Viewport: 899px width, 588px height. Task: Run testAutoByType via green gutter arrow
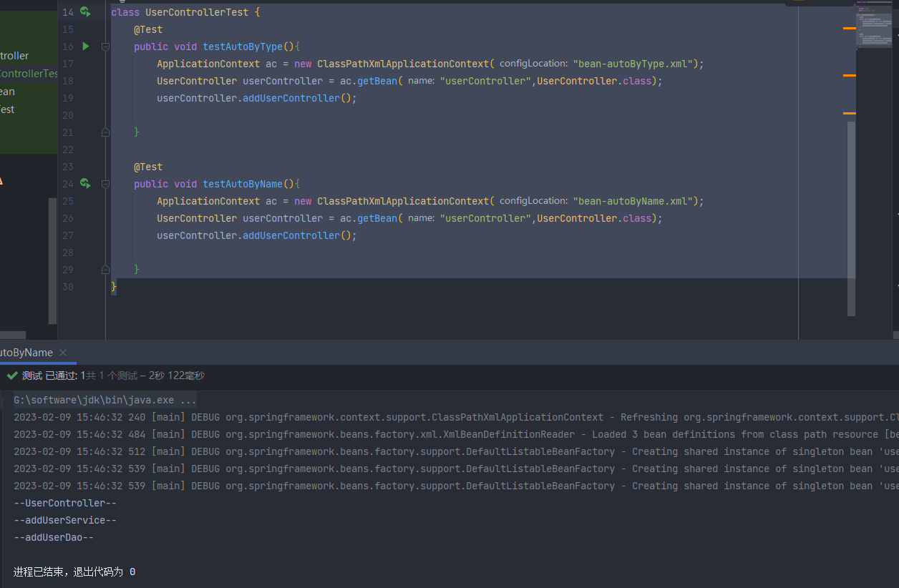(85, 46)
